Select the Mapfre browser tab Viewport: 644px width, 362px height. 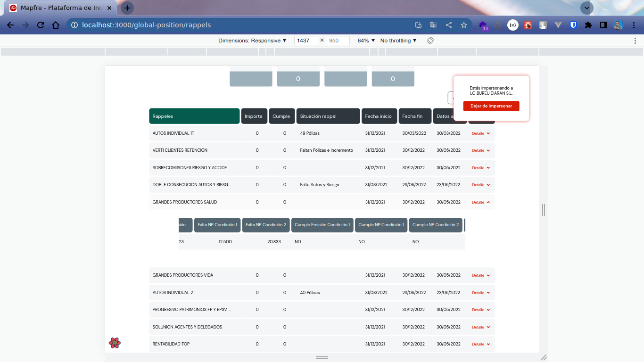pyautogui.click(x=61, y=8)
